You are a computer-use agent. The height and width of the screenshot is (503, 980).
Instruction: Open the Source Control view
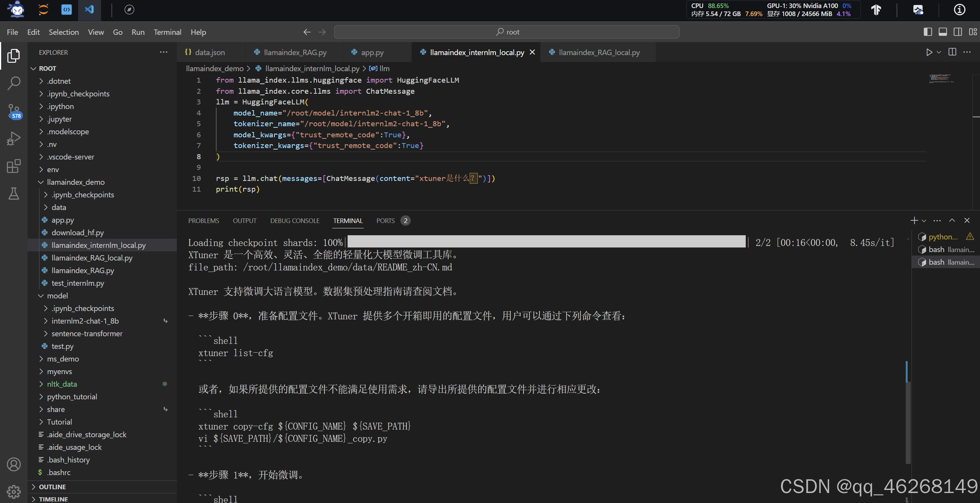(x=14, y=111)
